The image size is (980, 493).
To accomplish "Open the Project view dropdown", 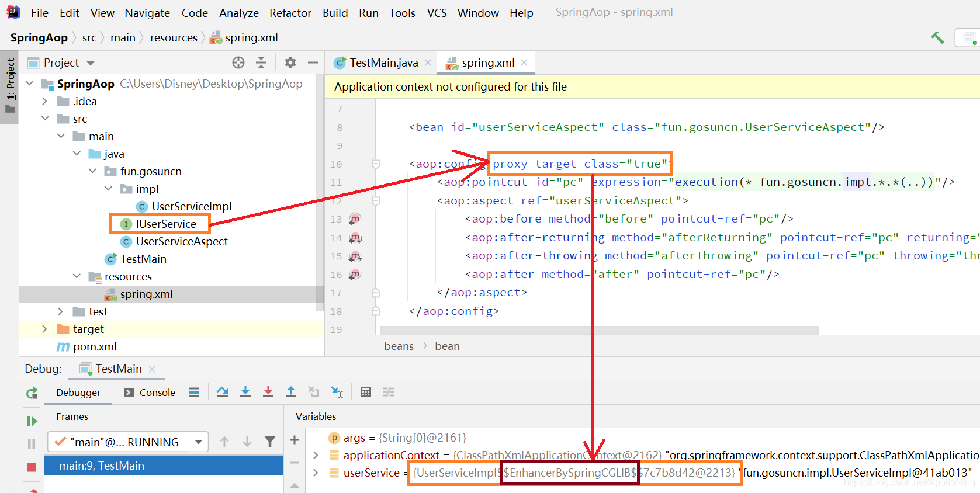I will point(91,63).
